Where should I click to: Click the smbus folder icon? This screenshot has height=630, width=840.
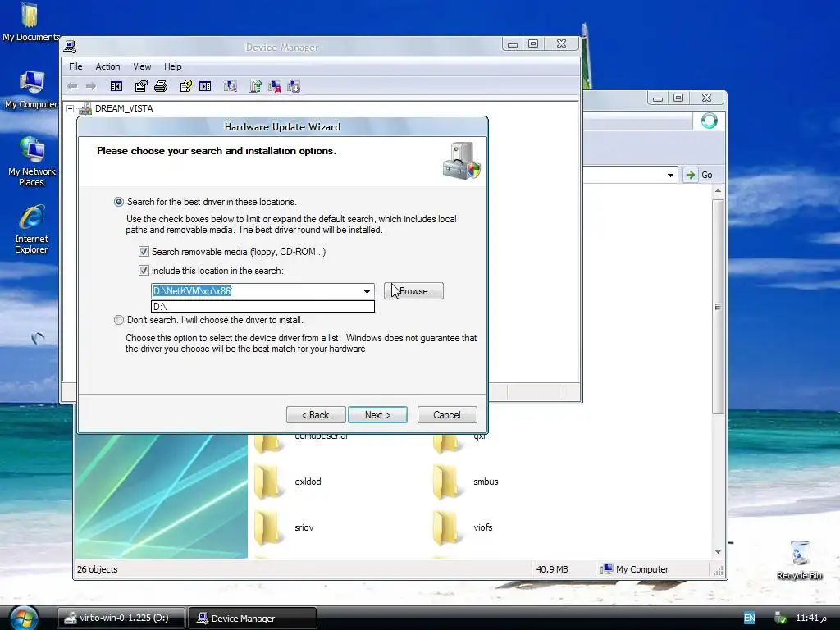click(445, 482)
